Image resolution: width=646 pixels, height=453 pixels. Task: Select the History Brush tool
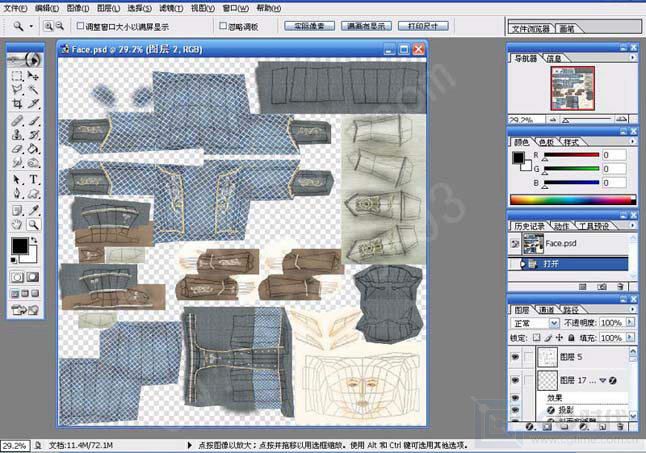pyautogui.click(x=33, y=135)
